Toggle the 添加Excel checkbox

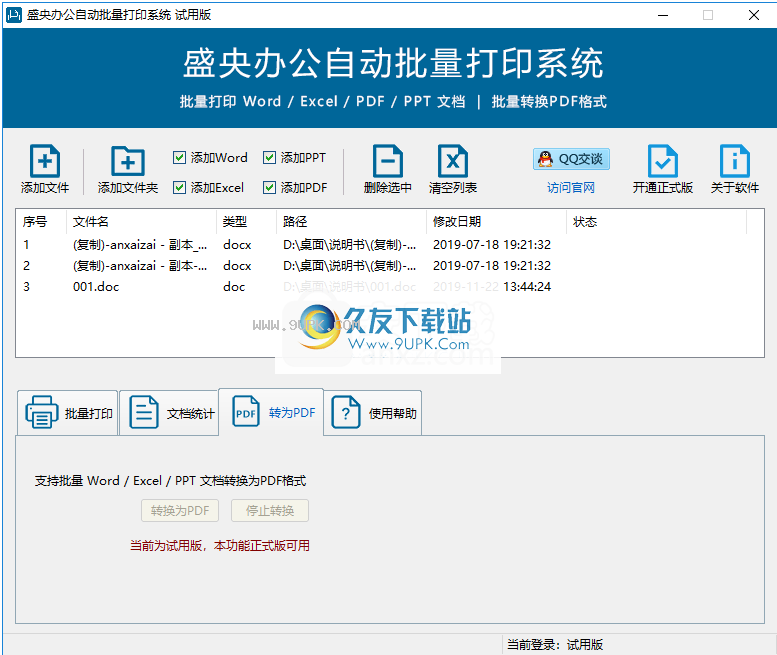[179, 188]
